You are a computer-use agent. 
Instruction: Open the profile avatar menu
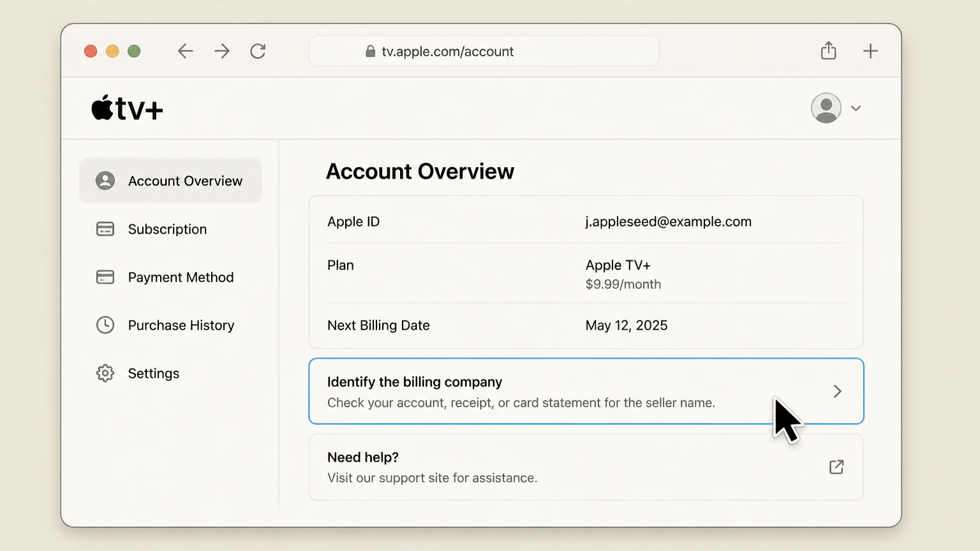pyautogui.click(x=826, y=108)
